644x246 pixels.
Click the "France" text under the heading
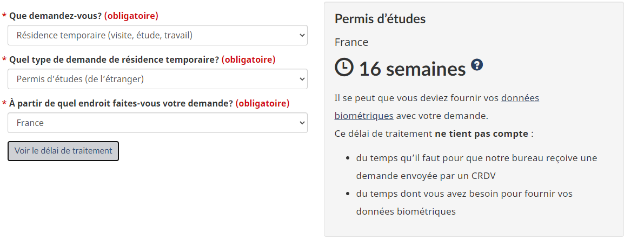coord(351,42)
